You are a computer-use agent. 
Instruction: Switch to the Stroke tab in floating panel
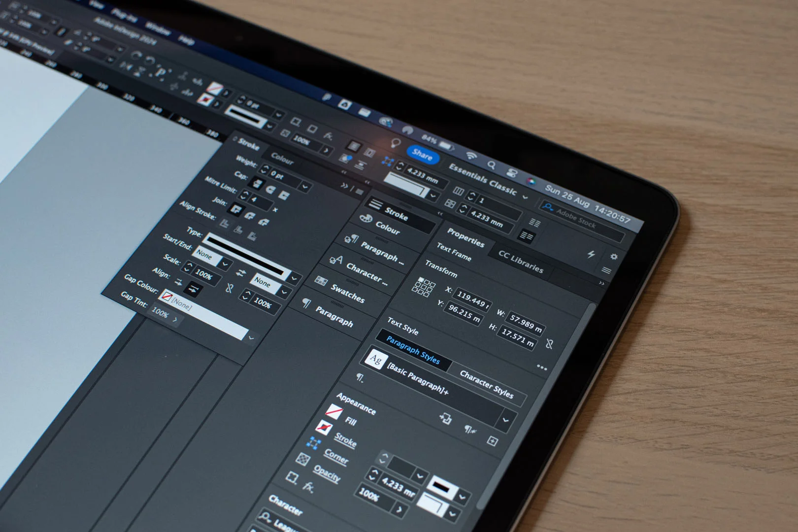[248, 144]
